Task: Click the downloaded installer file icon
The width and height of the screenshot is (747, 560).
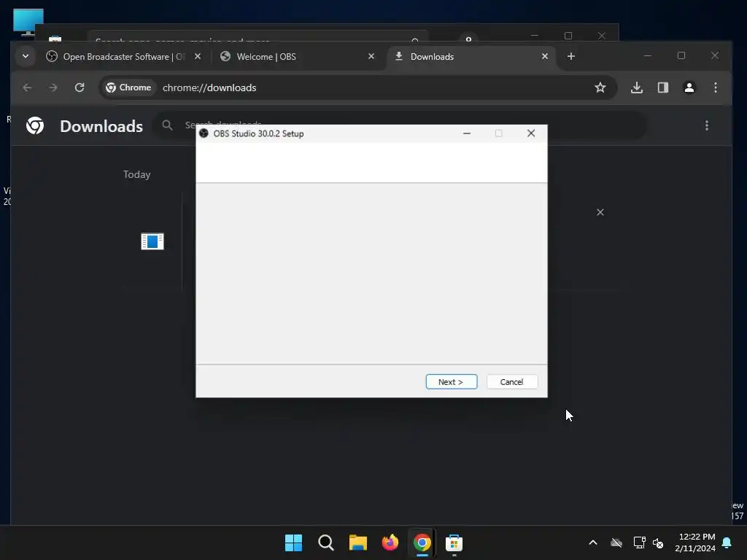Action: click(x=152, y=241)
